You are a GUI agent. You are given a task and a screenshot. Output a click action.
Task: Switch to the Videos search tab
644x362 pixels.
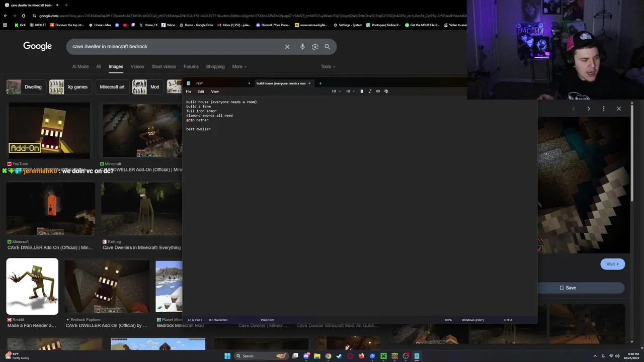pos(137,66)
